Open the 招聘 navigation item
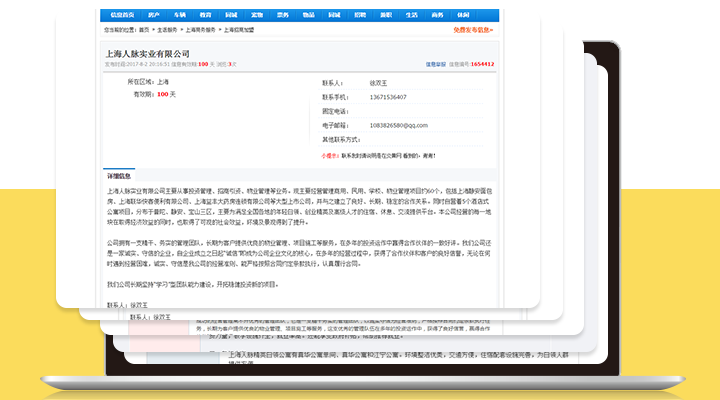This screenshot has width=720, height=400. click(x=360, y=15)
